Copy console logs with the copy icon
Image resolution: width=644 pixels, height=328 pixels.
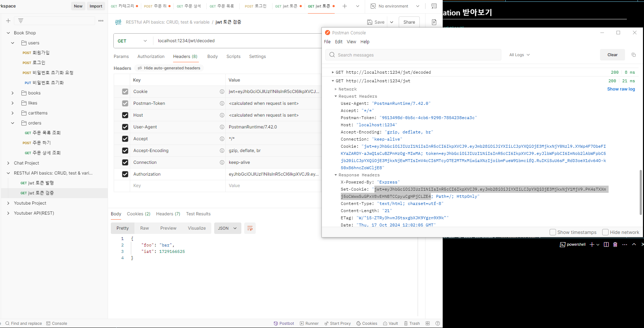coord(634,55)
